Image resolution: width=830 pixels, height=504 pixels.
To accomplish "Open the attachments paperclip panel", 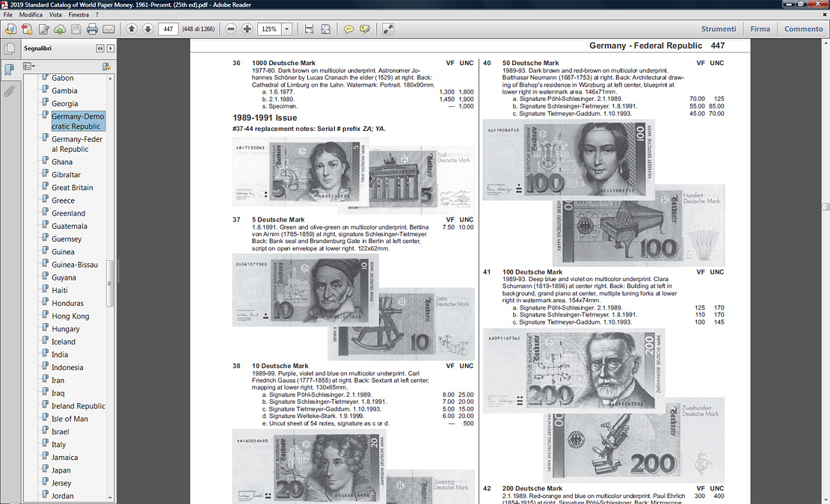I will click(9, 91).
